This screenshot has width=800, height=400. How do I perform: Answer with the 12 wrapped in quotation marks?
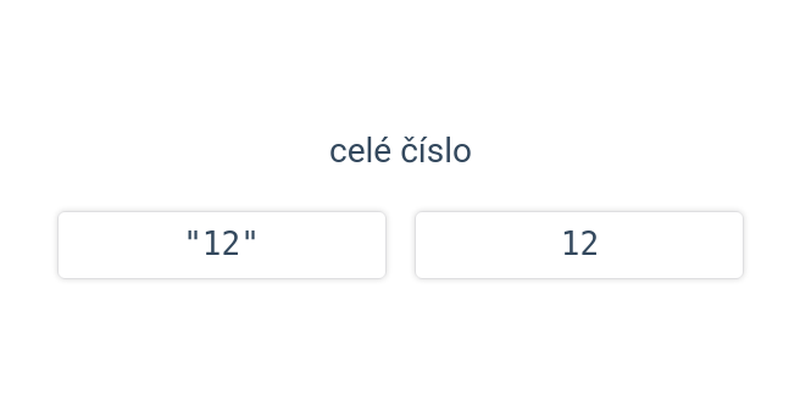tap(222, 244)
